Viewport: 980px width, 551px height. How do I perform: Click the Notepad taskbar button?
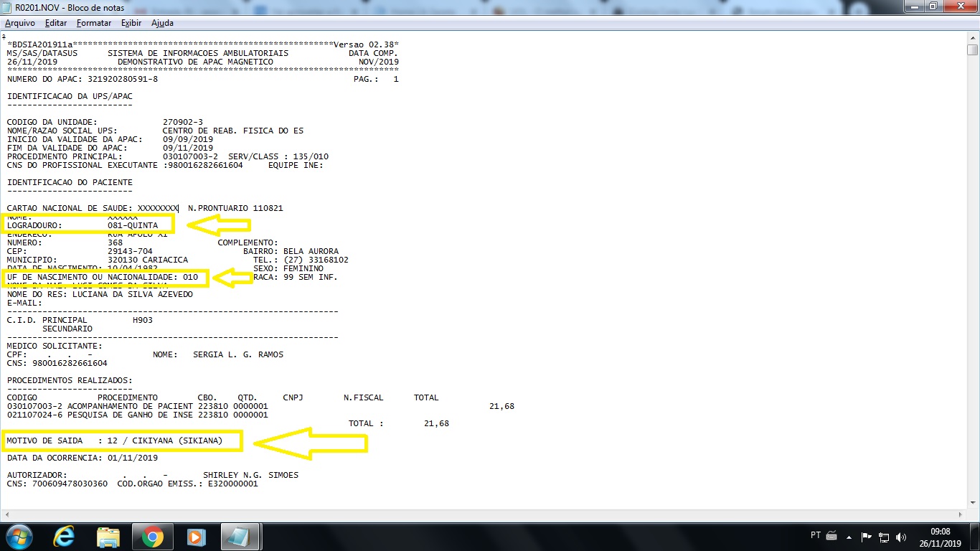click(240, 537)
